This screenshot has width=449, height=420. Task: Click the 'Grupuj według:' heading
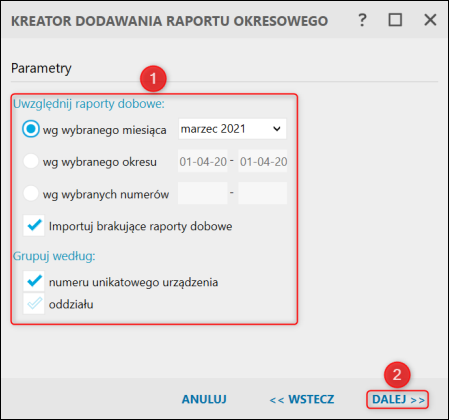pos(54,256)
